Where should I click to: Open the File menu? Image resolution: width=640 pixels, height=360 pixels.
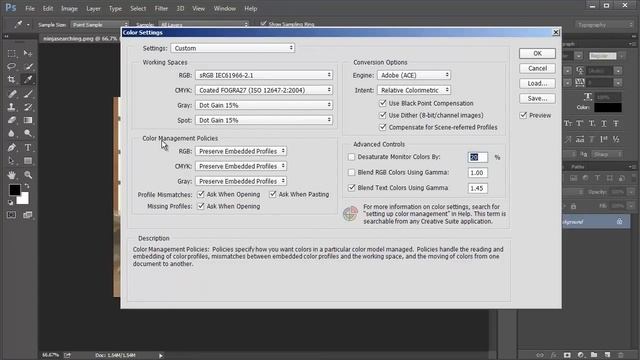pyautogui.click(x=30, y=8)
